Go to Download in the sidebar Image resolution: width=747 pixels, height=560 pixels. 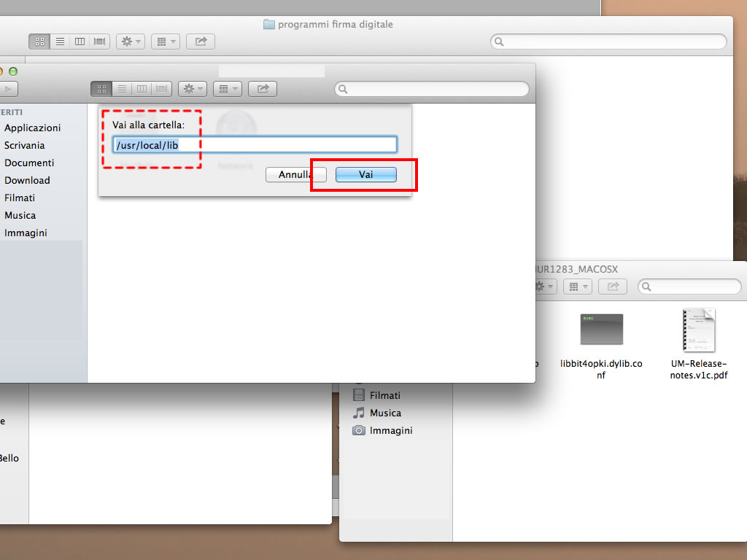click(27, 180)
